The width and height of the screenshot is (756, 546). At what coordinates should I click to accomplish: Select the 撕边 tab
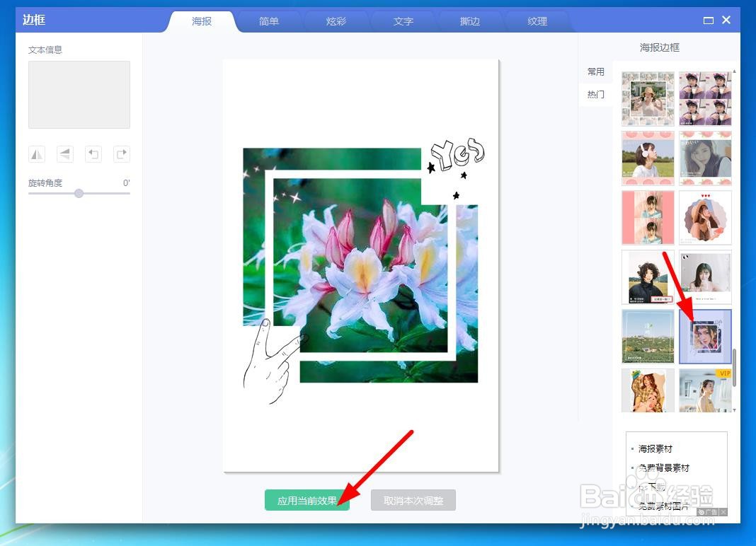tap(470, 21)
